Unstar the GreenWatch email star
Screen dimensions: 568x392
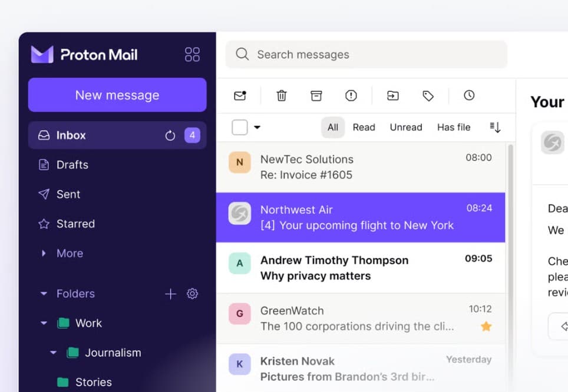point(486,327)
